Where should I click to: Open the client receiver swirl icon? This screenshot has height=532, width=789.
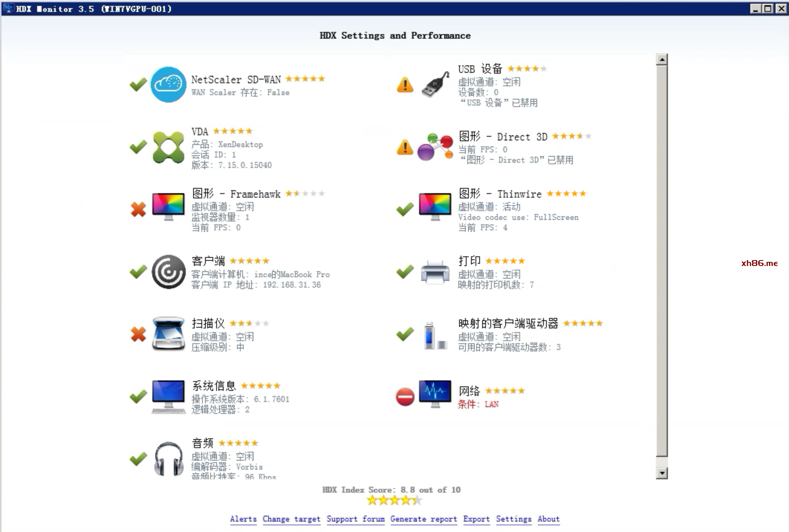click(168, 272)
